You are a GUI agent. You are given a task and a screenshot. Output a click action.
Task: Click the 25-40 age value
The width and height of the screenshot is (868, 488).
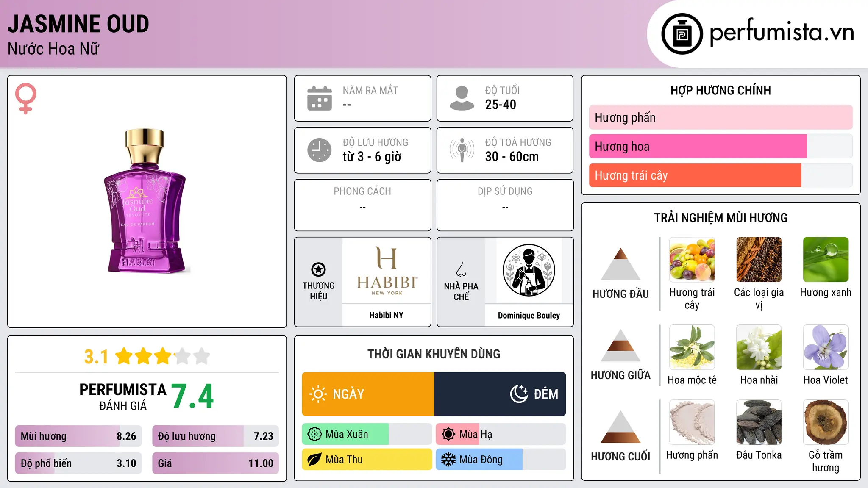[501, 105]
